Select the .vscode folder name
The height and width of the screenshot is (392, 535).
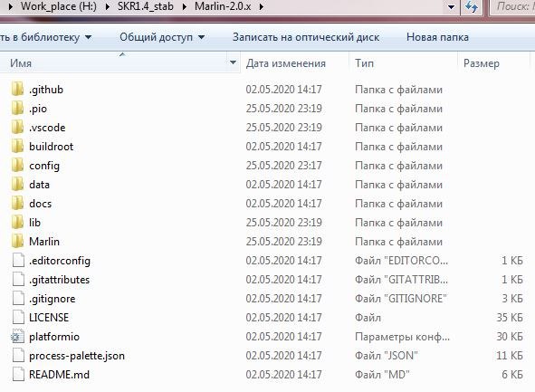pyautogui.click(x=47, y=128)
